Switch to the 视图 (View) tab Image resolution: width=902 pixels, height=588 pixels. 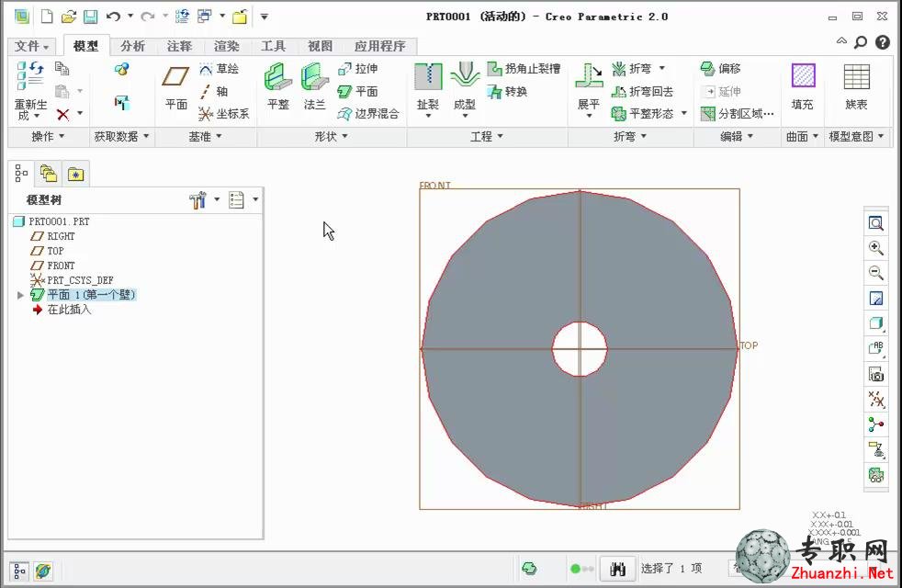click(x=321, y=46)
